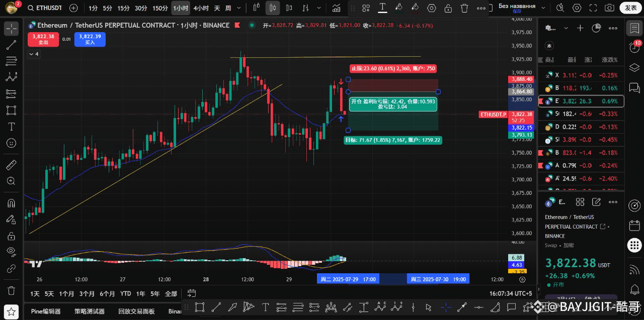Image resolution: width=644 pixels, height=320 pixels.
Task: Open the symbol details three-dots menu
Action: click(613, 202)
